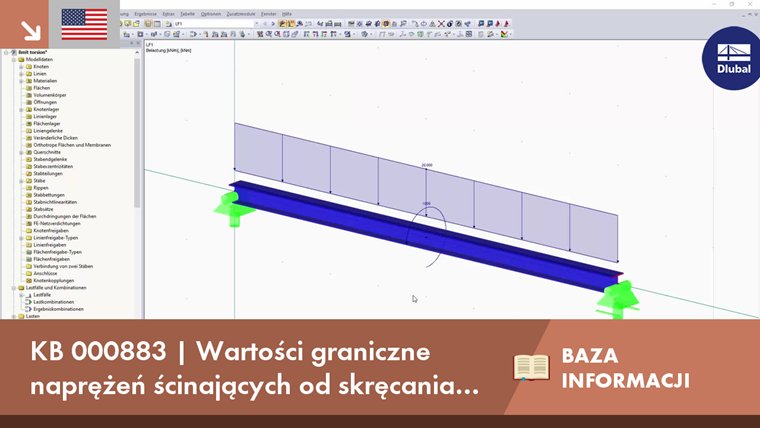Expand the Stäbe tree node
Image resolution: width=760 pixels, height=428 pixels.
click(21, 181)
